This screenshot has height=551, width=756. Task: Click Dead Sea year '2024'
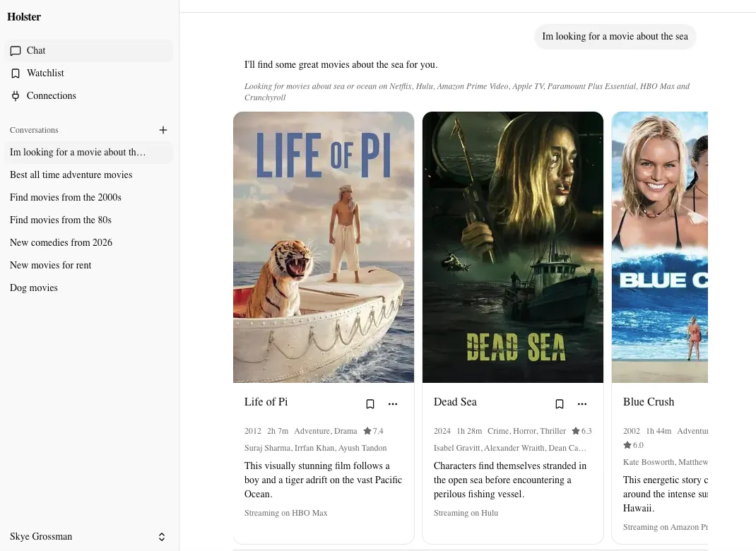(442, 432)
